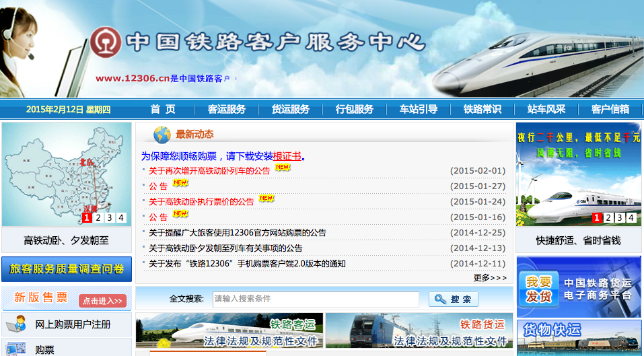Image resolution: width=644 pixels, height=356 pixels.
Task: Select slide 4 on the right train carousel
Action: pos(631,217)
